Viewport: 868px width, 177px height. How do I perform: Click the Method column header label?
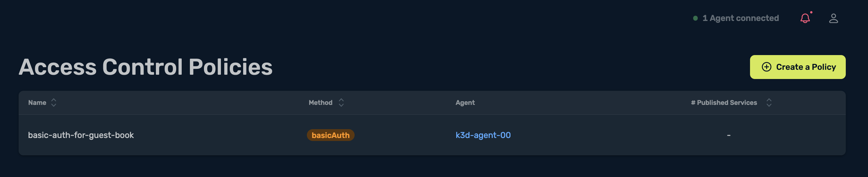(320, 103)
